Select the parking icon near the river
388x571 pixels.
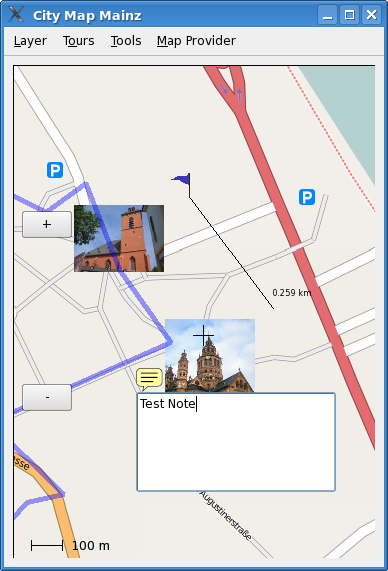[x=307, y=197]
